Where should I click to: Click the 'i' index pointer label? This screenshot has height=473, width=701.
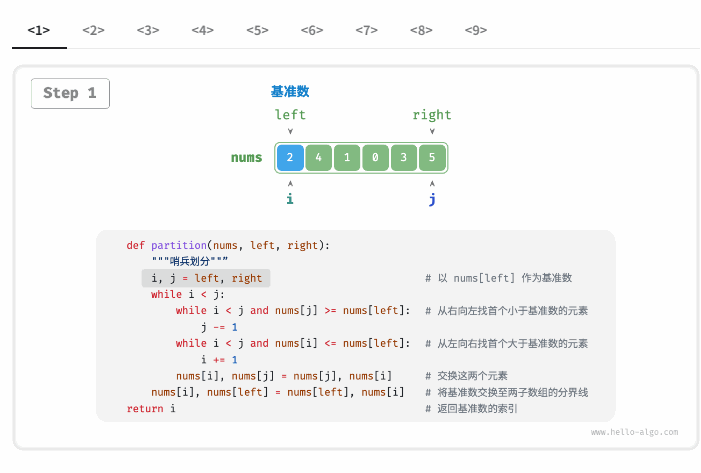[x=290, y=198]
